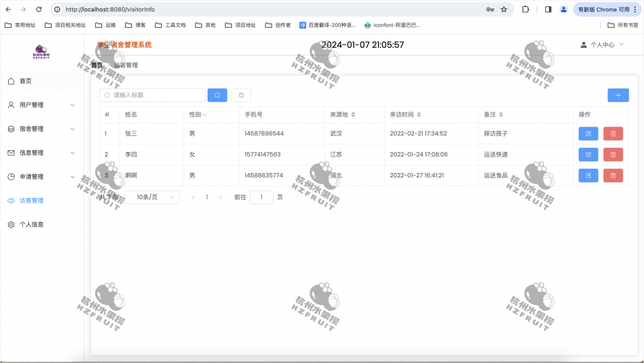
Task: Toggle the 性别 column sort control
Action: [204, 114]
